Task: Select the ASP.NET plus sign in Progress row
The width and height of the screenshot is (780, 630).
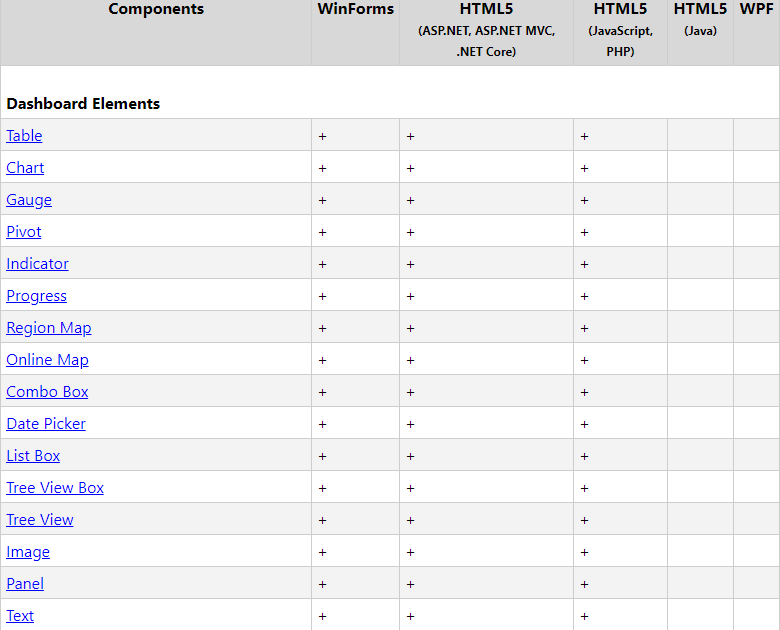Action: [x=410, y=296]
